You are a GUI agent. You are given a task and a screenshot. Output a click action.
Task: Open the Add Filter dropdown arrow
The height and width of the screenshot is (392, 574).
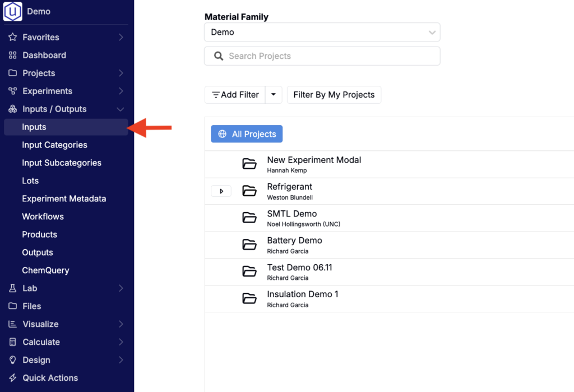tap(273, 95)
